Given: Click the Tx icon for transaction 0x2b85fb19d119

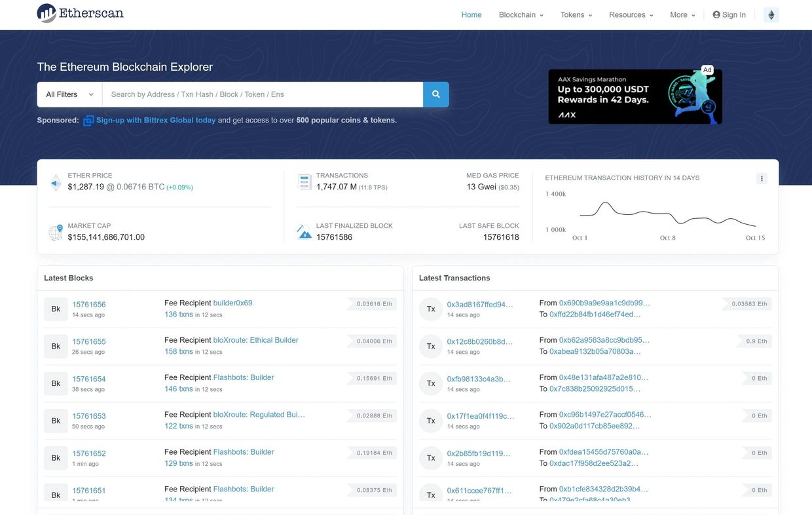Looking at the screenshot, I should [431, 459].
